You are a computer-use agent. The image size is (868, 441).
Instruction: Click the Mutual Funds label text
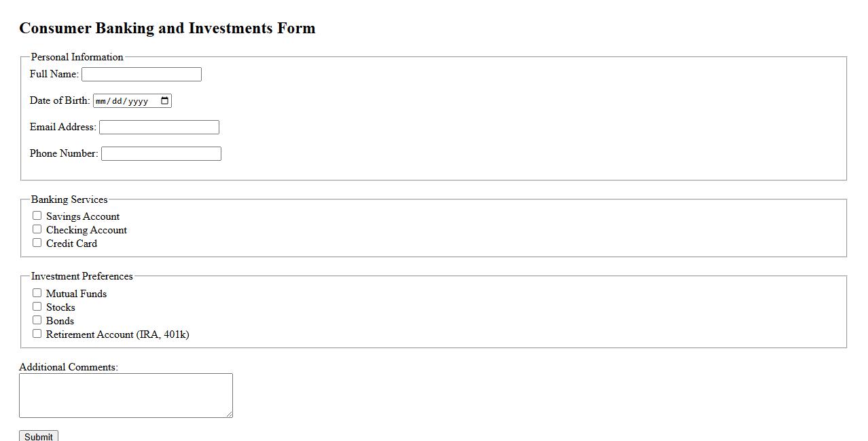76,294
